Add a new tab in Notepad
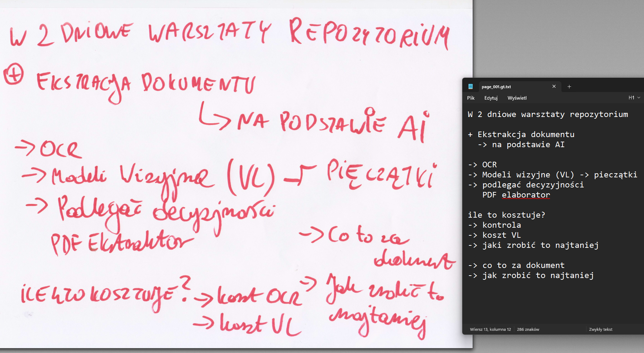The image size is (644, 353). pyautogui.click(x=569, y=86)
